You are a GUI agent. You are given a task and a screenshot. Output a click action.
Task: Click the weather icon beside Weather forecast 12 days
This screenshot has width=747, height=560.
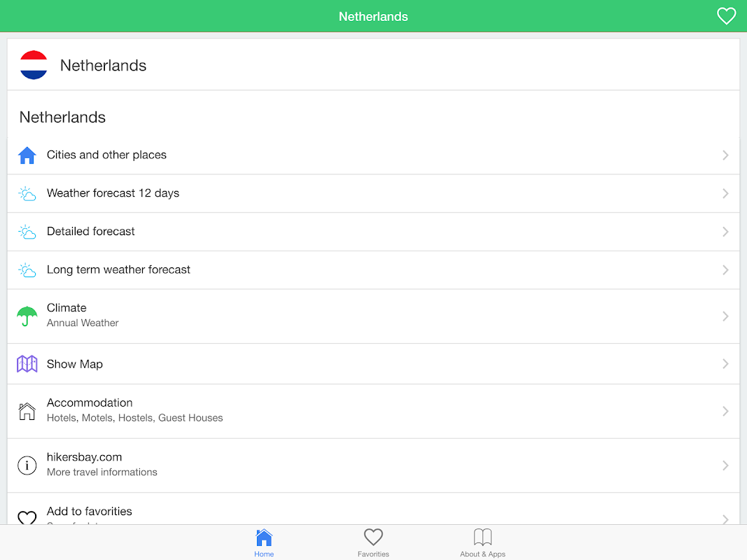point(27,193)
